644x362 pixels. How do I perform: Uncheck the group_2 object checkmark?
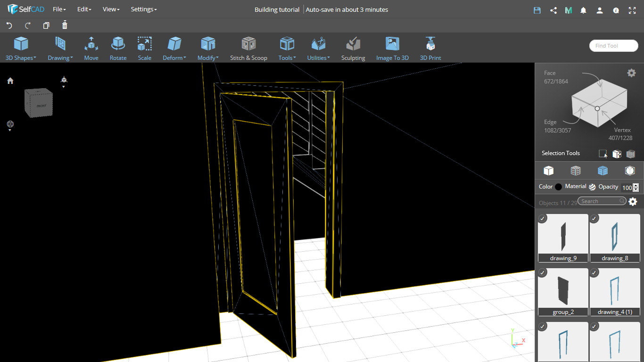coord(543,272)
